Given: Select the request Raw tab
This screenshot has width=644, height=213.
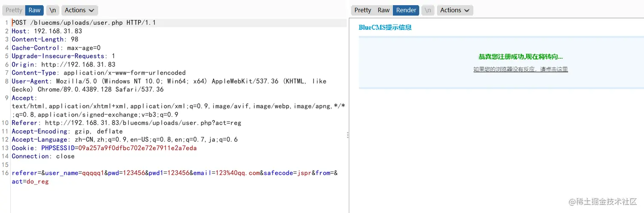Looking at the screenshot, I should click(x=34, y=10).
